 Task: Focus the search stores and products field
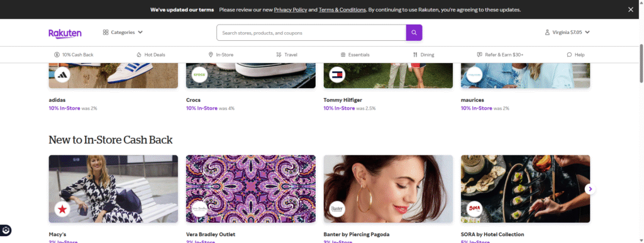311,33
